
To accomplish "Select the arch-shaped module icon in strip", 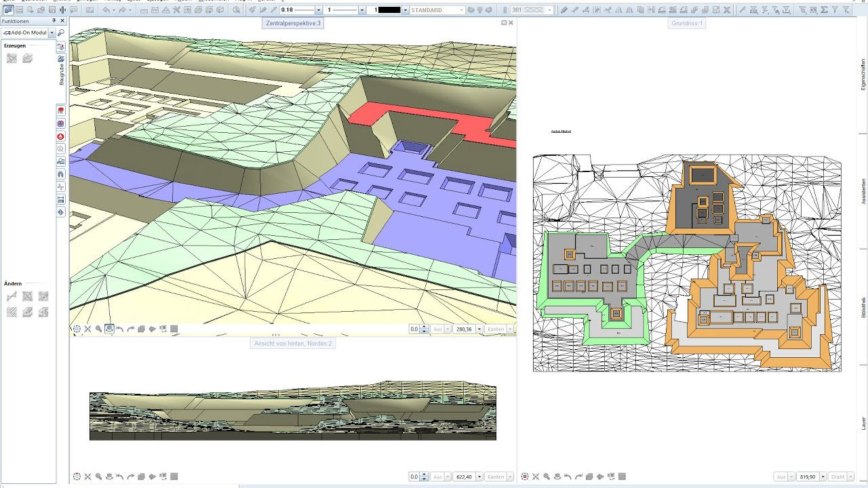I will tap(61, 174).
